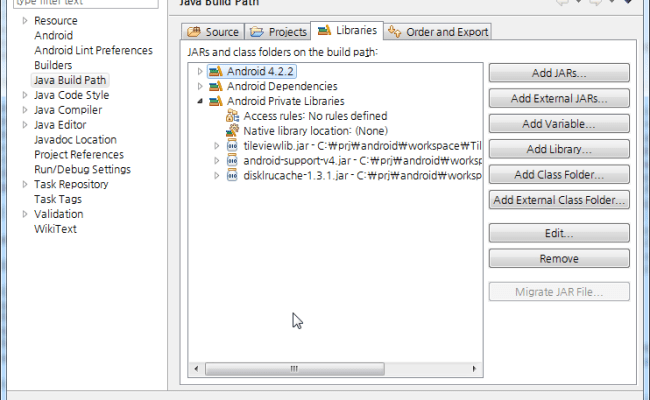
Task: Select Android Lint Preferences
Action: point(93,51)
